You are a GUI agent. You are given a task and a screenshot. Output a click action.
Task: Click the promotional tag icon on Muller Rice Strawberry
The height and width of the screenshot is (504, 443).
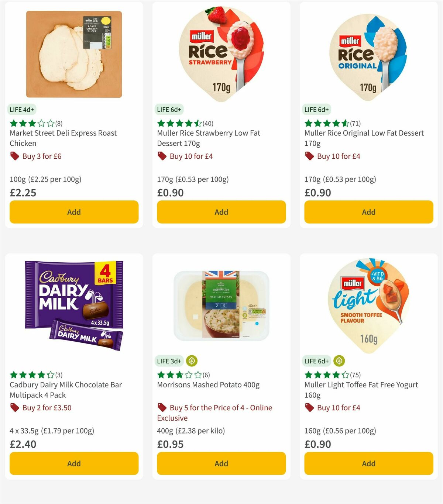[162, 156]
